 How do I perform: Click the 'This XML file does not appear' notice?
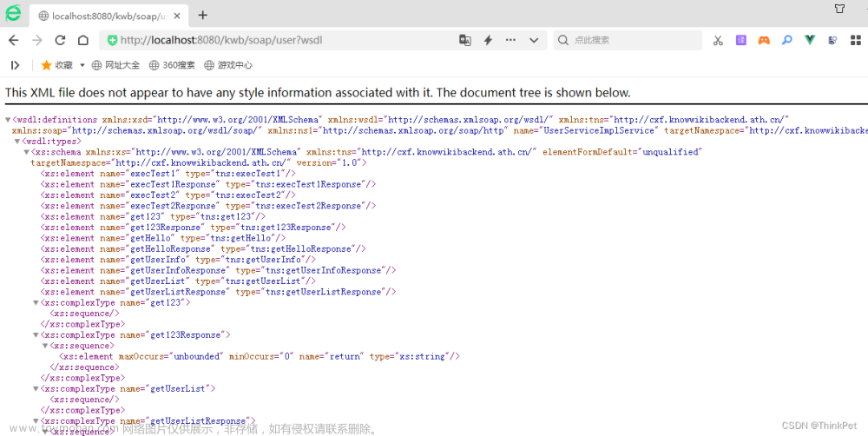(318, 93)
